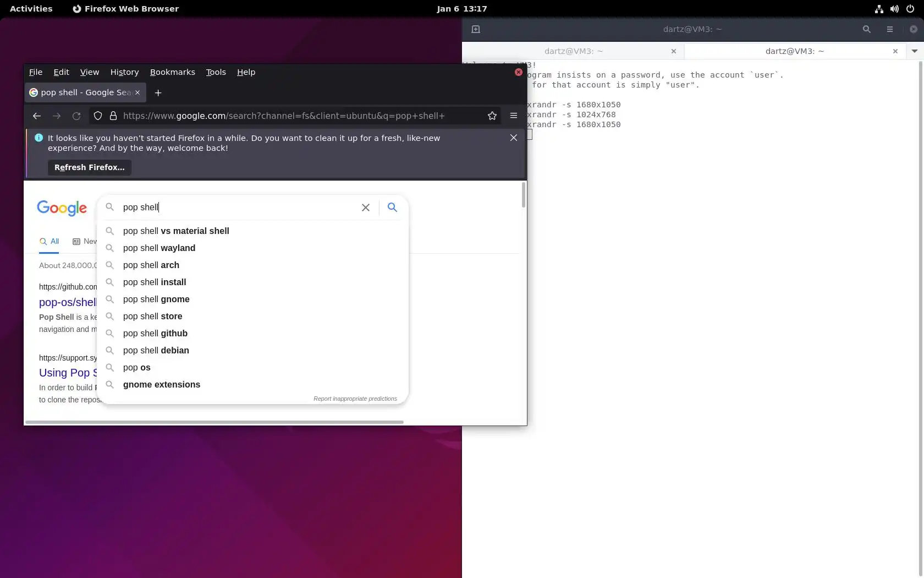The height and width of the screenshot is (578, 924).
Task: Open a new Firefox tab
Action: [x=158, y=92]
